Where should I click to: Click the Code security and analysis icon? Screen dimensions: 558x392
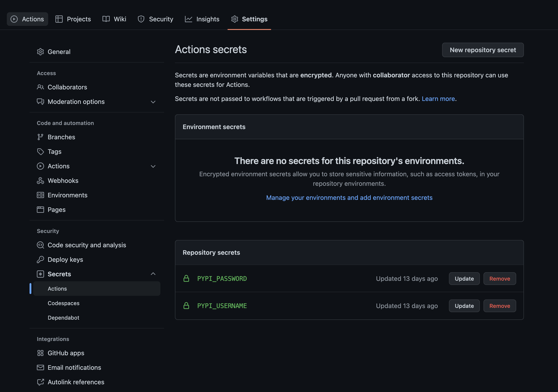tap(40, 245)
